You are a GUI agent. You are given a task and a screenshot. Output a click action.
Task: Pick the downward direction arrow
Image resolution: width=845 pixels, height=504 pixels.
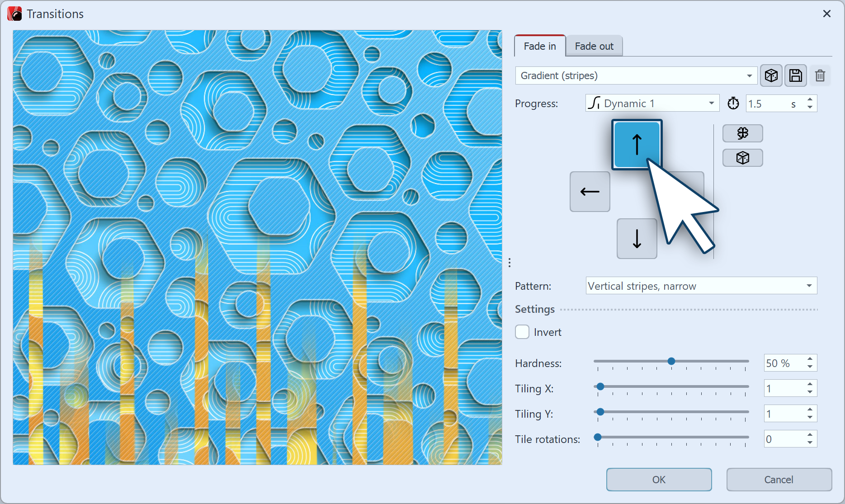pos(637,239)
